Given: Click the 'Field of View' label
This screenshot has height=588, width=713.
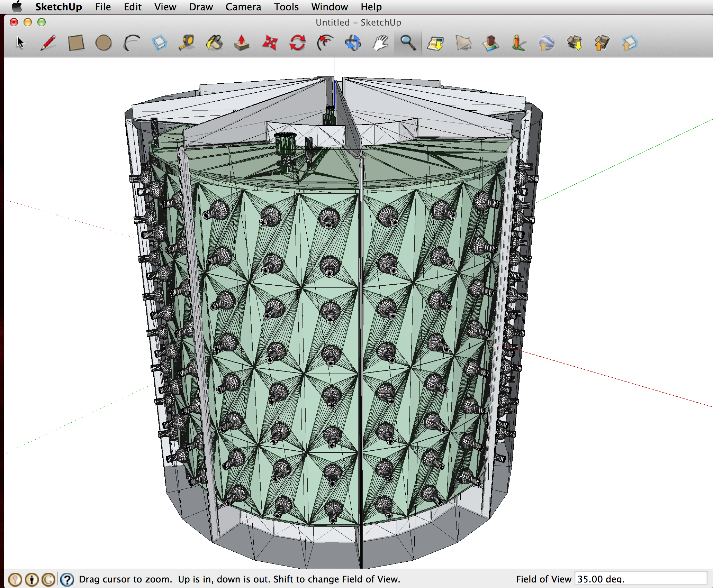Looking at the screenshot, I should [x=544, y=579].
